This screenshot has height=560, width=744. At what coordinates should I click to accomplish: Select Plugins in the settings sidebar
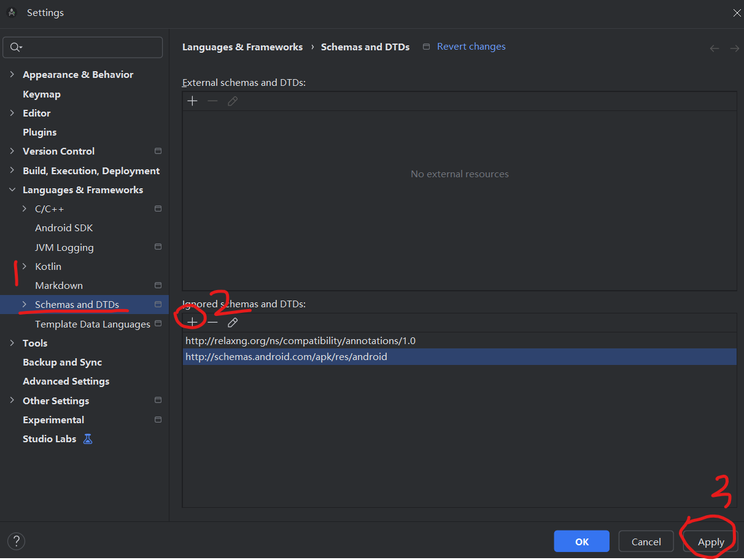(x=39, y=132)
